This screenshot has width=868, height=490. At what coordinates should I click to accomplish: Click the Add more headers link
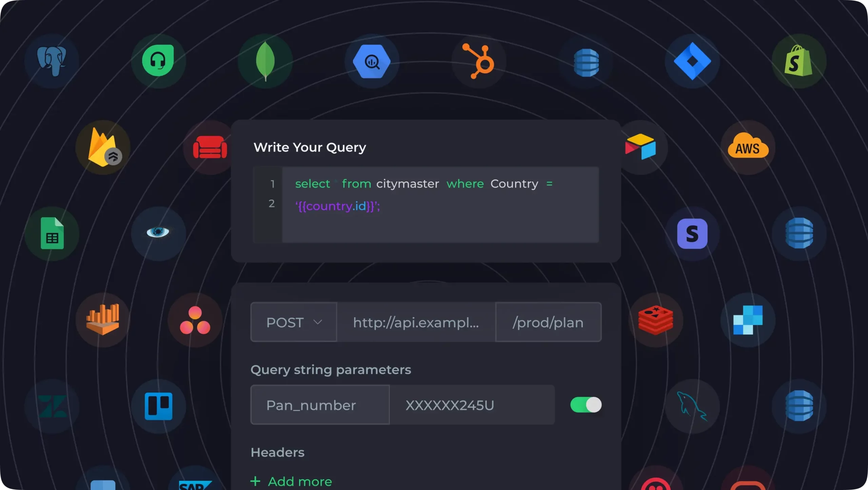coord(291,482)
